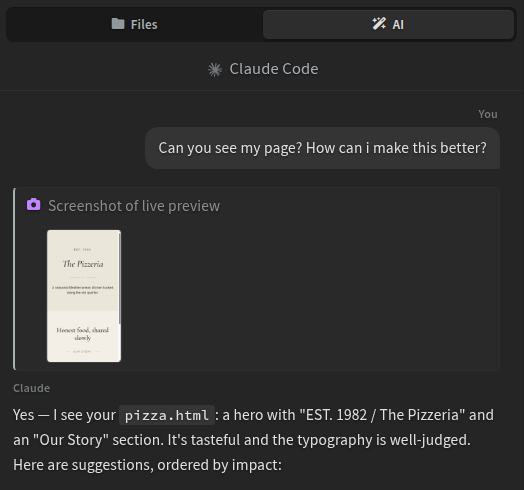The height and width of the screenshot is (490, 524).
Task: Click the Claude Code header title
Action: pyautogui.click(x=274, y=69)
